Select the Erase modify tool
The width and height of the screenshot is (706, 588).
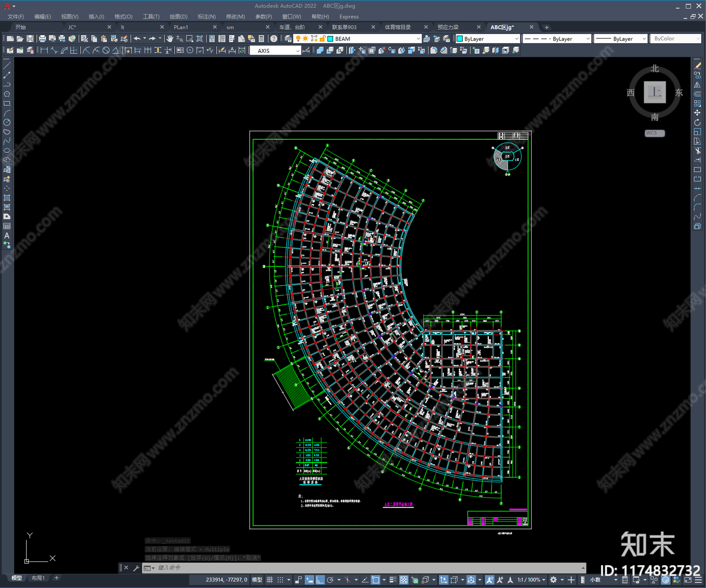point(698,66)
